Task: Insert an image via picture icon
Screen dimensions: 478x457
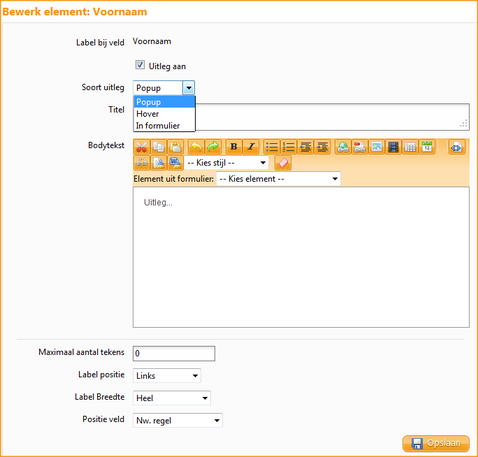Action: [377, 147]
